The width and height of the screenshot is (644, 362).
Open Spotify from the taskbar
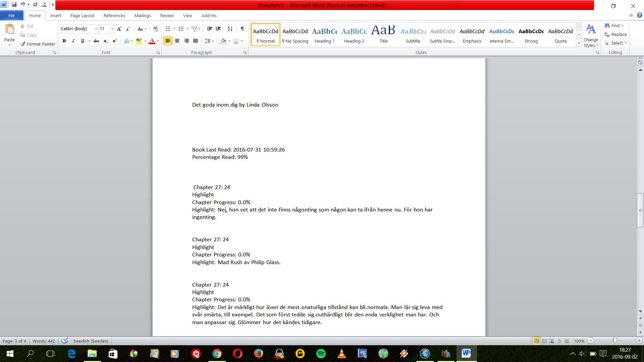pyautogui.click(x=321, y=354)
